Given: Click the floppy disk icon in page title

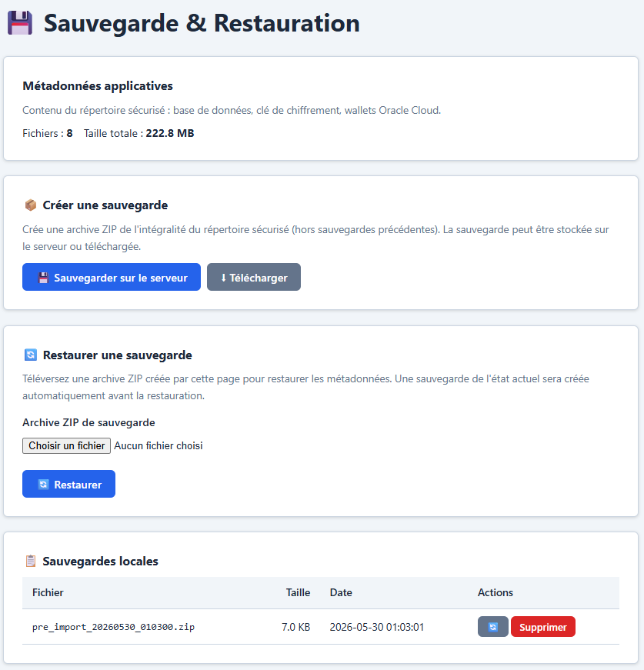Looking at the screenshot, I should click(x=20, y=23).
